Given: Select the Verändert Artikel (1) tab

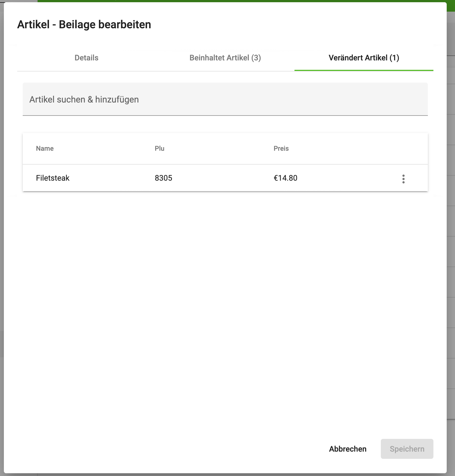Looking at the screenshot, I should 363,58.
